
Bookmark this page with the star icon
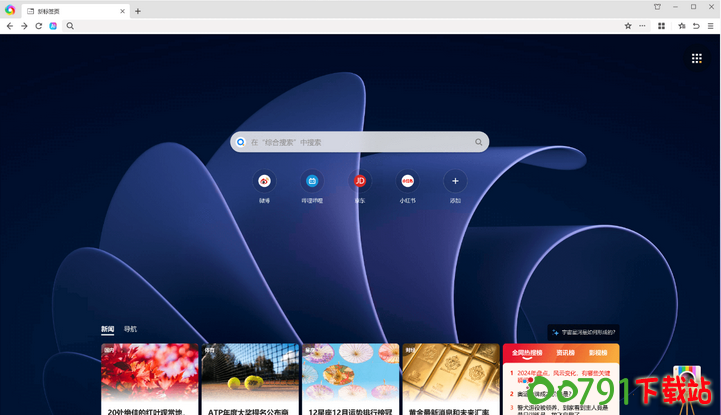(628, 26)
